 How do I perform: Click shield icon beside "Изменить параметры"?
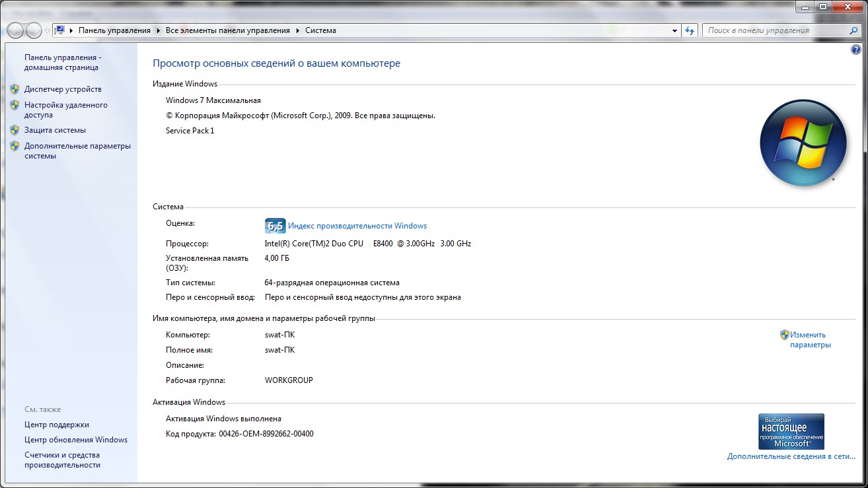pos(785,335)
